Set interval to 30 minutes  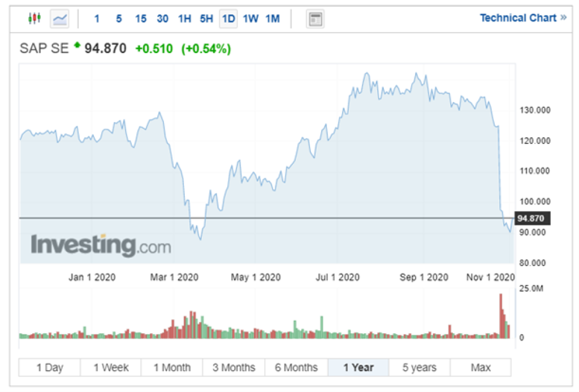[162, 19]
